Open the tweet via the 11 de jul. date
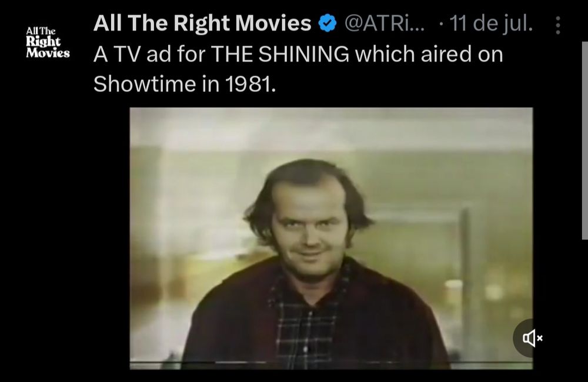Image resolution: width=588 pixels, height=382 pixels. (491, 24)
